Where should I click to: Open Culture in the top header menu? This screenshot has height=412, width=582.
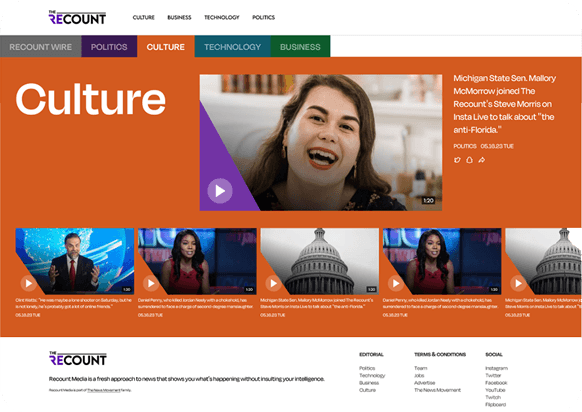coord(144,17)
